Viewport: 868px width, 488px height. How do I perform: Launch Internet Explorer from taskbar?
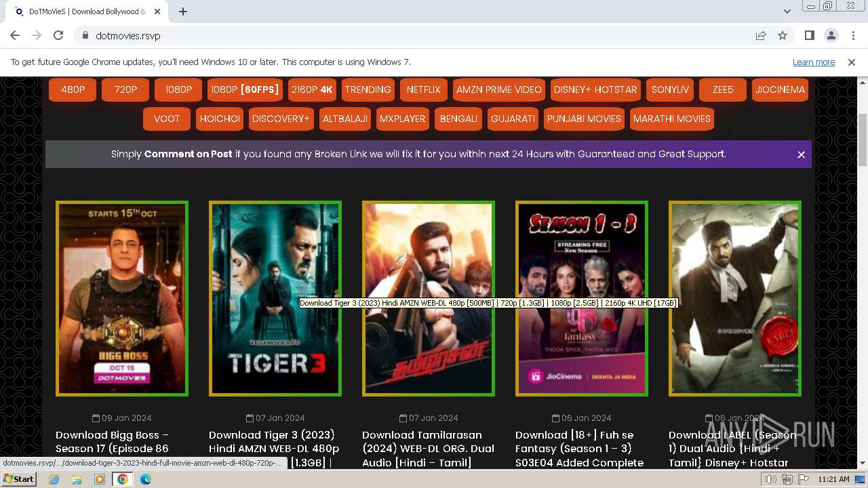tap(54, 479)
